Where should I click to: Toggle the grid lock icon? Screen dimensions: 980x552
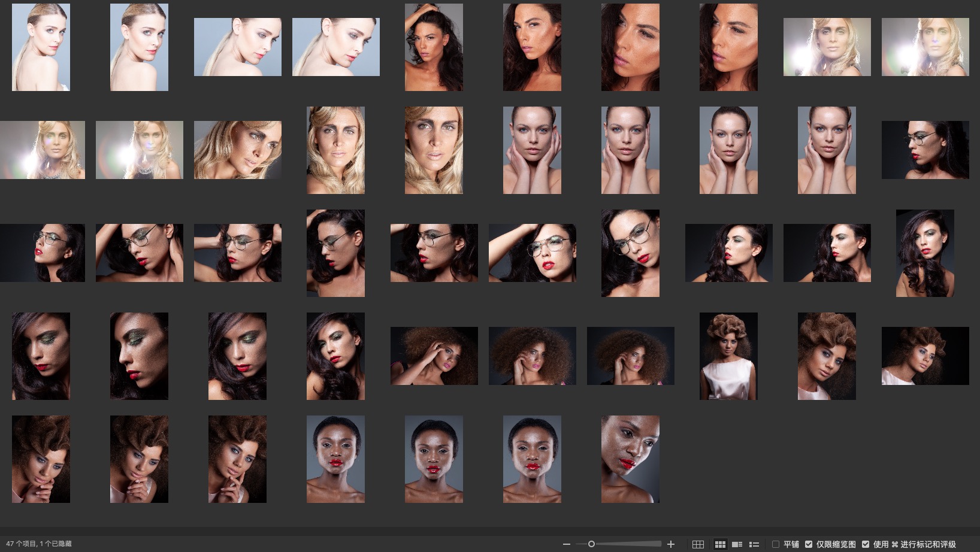click(698, 544)
